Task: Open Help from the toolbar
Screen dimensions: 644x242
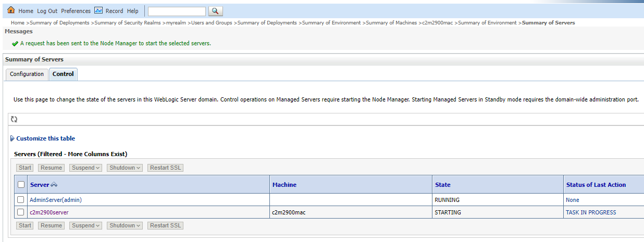Action: [133, 11]
